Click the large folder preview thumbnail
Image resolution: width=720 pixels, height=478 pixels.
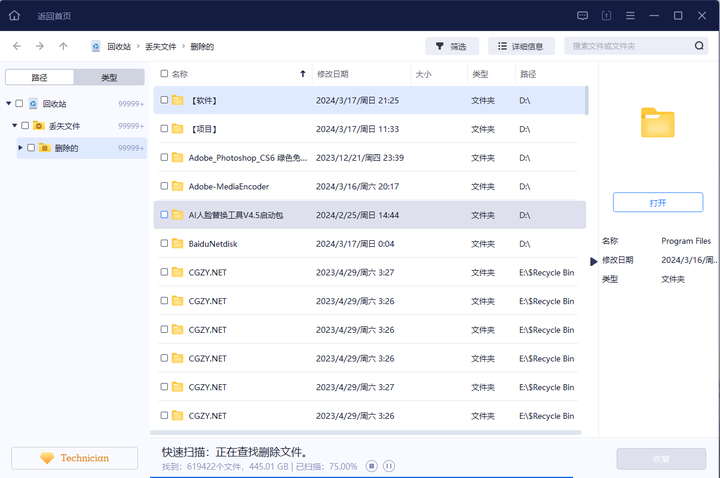point(658,123)
